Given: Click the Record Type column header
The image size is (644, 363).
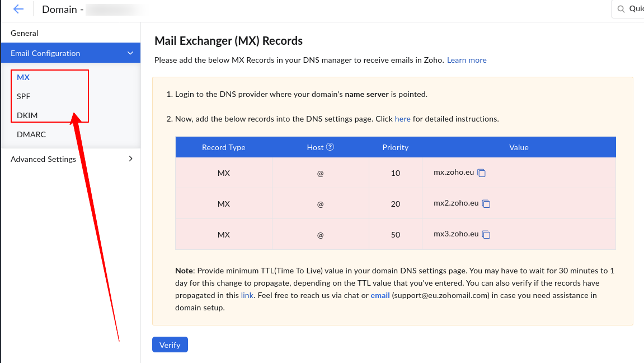Looking at the screenshot, I should 223,147.
